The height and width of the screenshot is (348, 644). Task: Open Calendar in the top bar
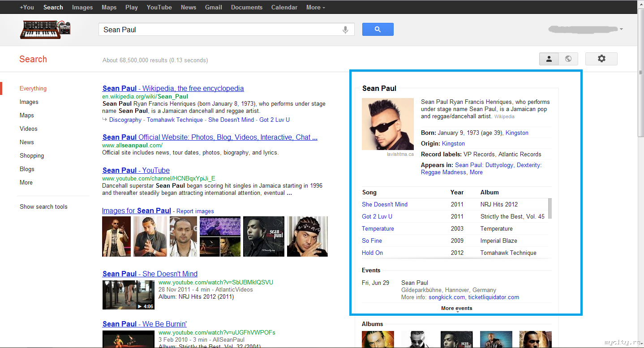click(284, 7)
